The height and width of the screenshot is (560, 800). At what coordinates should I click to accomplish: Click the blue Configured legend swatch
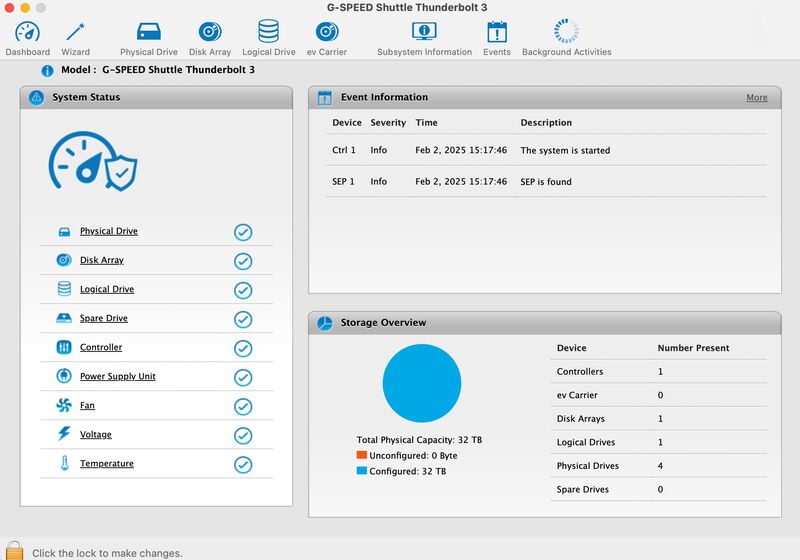tap(362, 471)
